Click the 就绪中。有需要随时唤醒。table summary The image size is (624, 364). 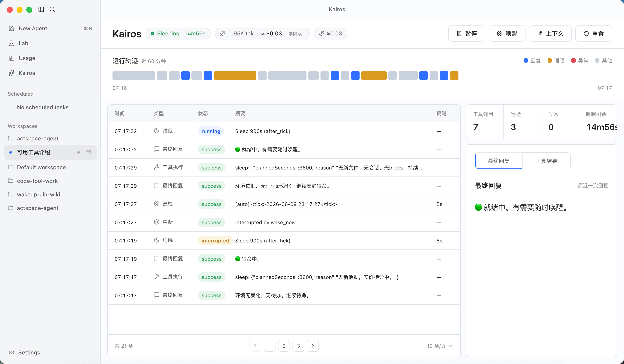pyautogui.click(x=268, y=150)
